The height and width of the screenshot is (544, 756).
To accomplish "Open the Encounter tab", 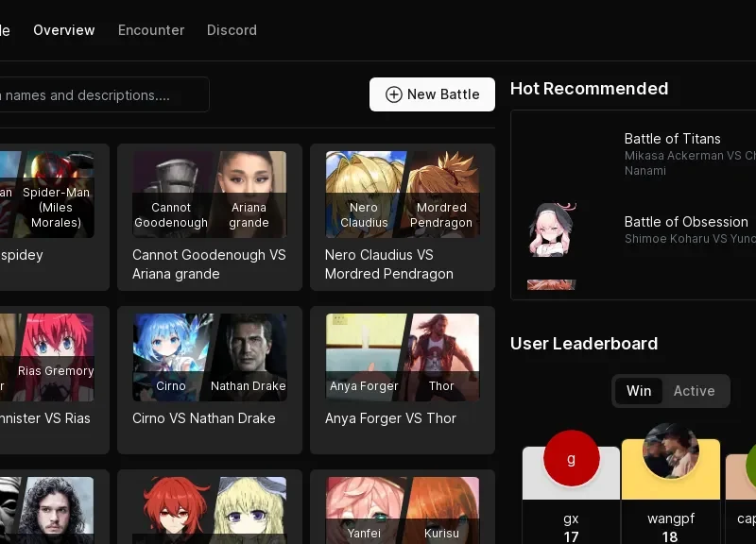I will (x=151, y=30).
